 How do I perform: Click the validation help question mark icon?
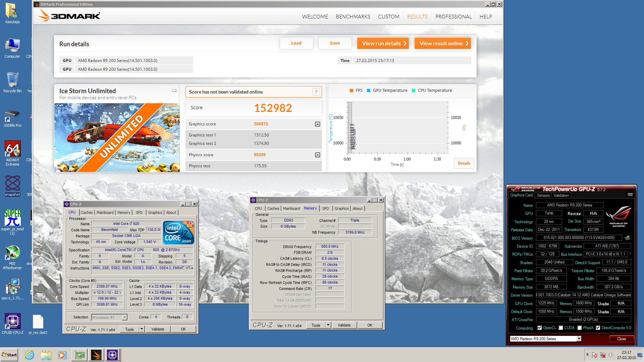(316, 92)
